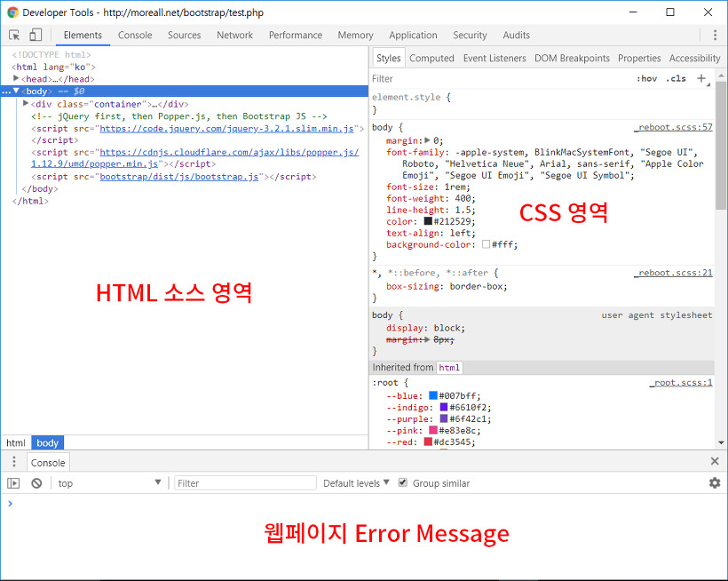Viewport: 728px width, 581px height.
Task: Open the --blue #007bff color swatch
Action: pos(433,395)
